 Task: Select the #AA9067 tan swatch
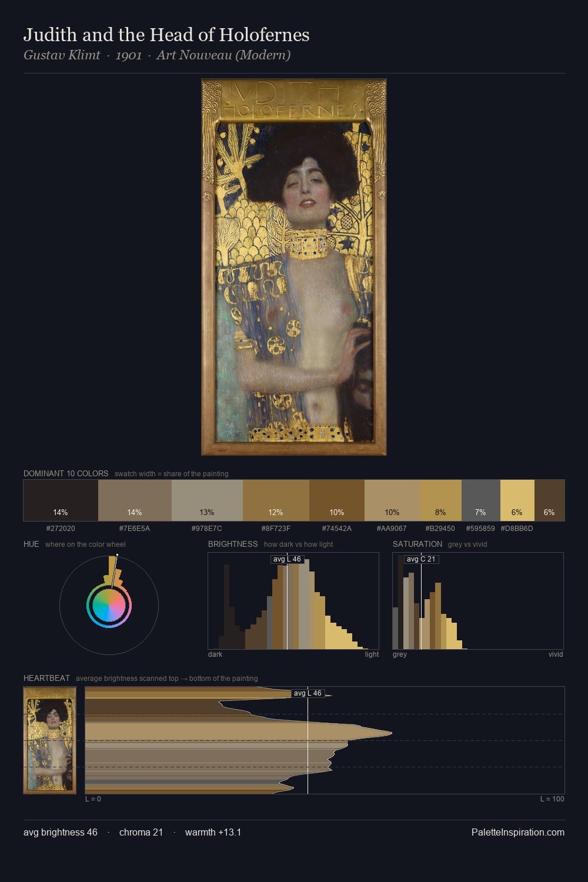392,500
